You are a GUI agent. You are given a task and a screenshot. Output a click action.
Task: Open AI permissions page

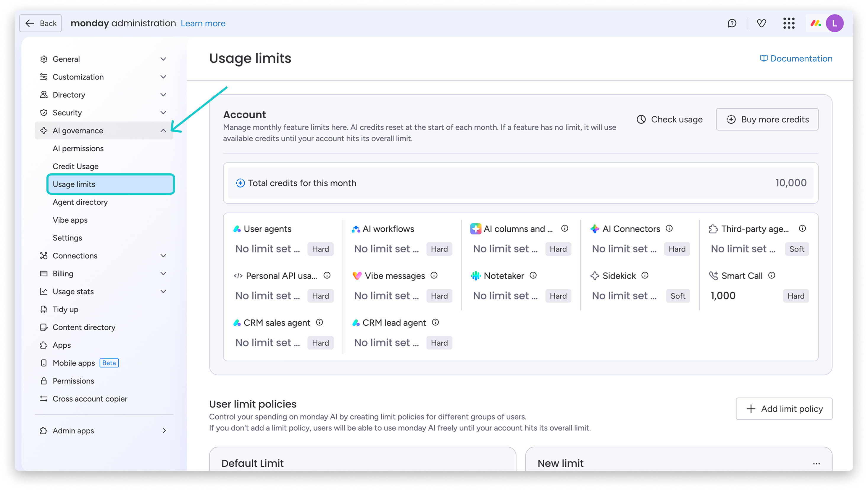[78, 149]
